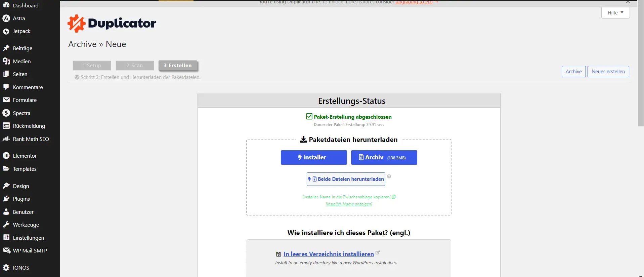Open In leeres Verzeichnis installieren link
Screen dimensions: 644x277
329,254
